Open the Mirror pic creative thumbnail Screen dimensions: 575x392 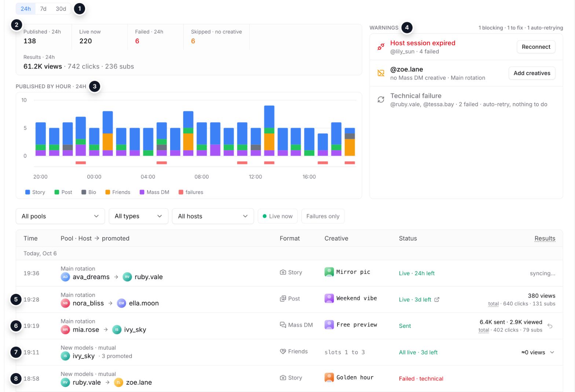[x=329, y=272]
